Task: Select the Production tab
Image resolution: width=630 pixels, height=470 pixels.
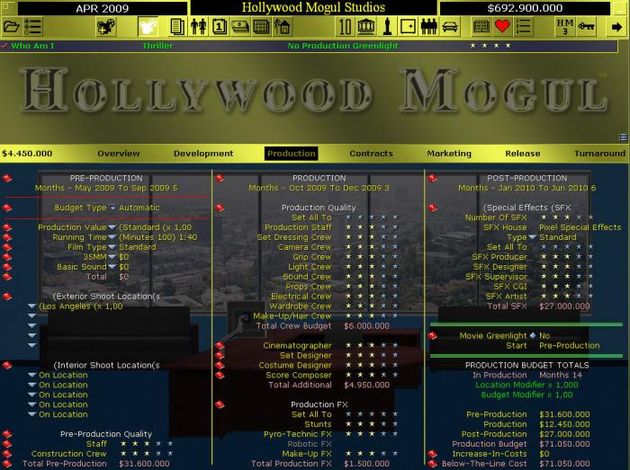Action: click(x=291, y=153)
